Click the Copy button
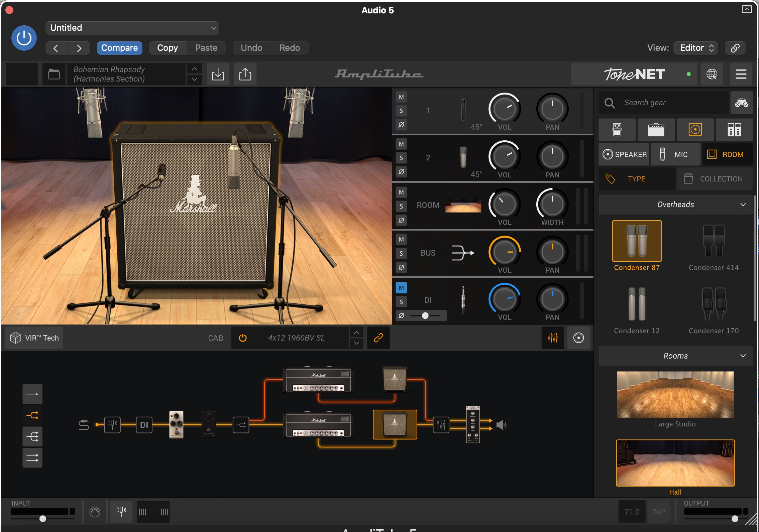Screen dimensions: 759x532 click(x=168, y=48)
